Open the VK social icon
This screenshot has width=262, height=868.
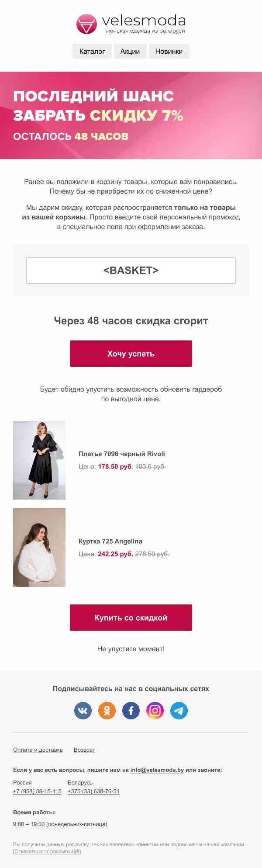click(83, 710)
